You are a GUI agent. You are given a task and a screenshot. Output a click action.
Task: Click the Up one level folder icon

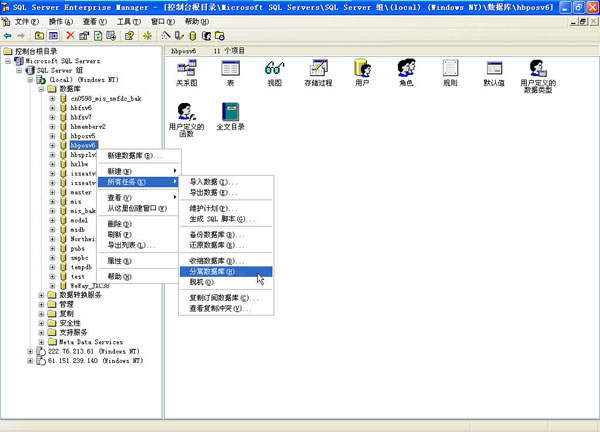coord(39,36)
